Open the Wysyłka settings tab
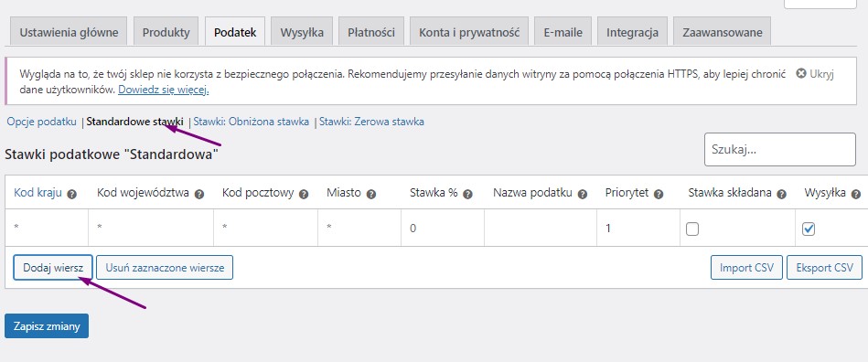The width and height of the screenshot is (868, 362). click(302, 32)
